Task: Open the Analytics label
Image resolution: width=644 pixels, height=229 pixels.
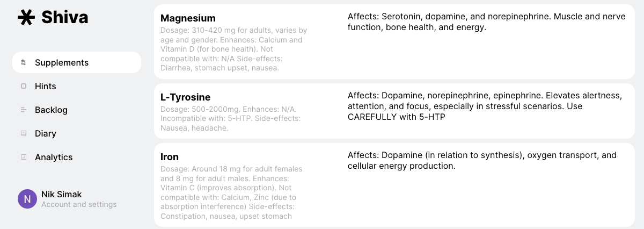Action: [x=54, y=158]
